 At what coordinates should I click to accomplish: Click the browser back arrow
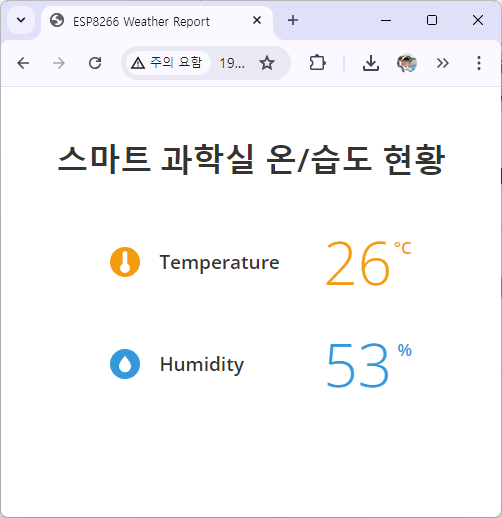(23, 63)
